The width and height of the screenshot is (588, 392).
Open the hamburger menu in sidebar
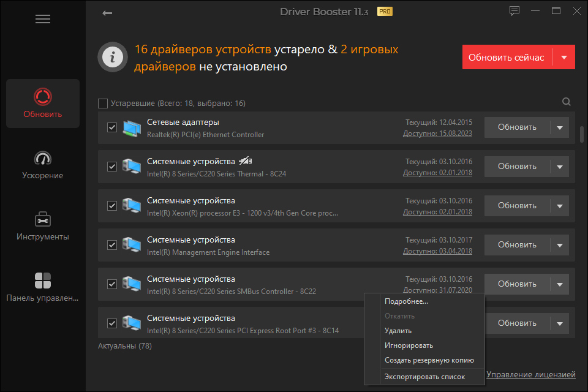(42, 19)
